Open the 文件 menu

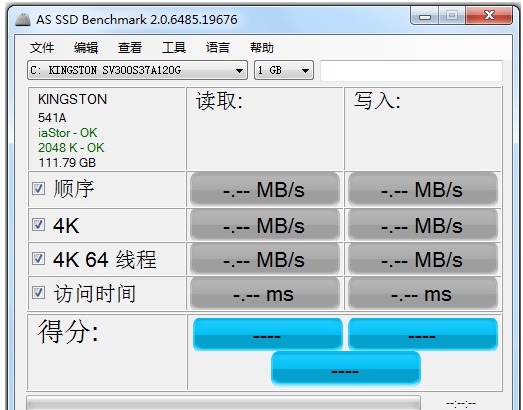point(42,48)
